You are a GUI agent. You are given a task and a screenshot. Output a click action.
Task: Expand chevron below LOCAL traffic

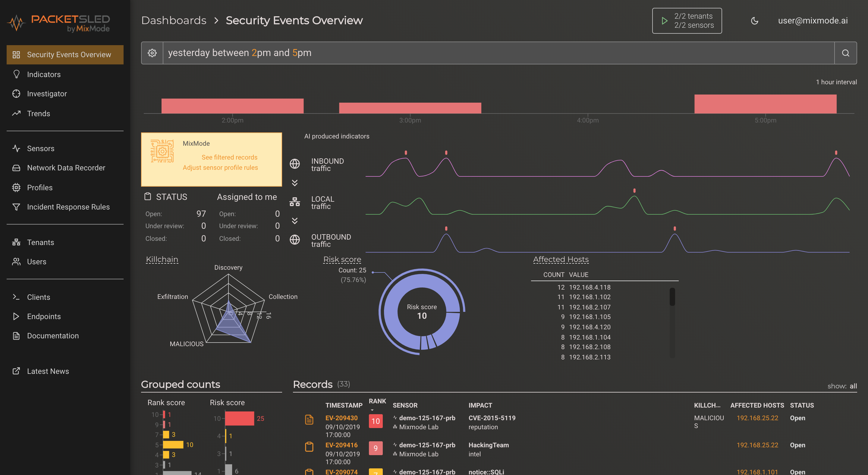point(294,221)
